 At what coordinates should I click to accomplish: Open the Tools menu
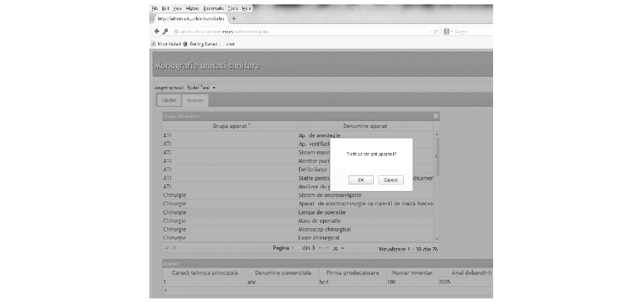click(233, 8)
